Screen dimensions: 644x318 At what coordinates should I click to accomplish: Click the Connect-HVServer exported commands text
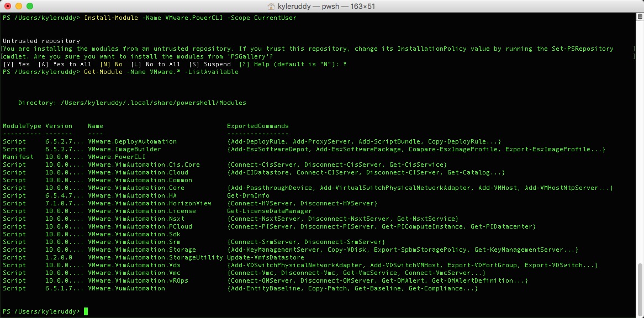pos(302,203)
